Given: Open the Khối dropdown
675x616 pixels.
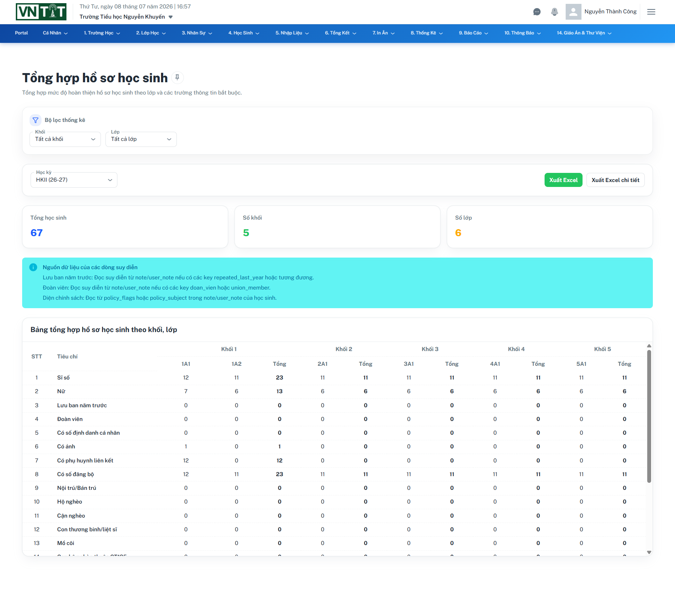Looking at the screenshot, I should pyautogui.click(x=65, y=139).
